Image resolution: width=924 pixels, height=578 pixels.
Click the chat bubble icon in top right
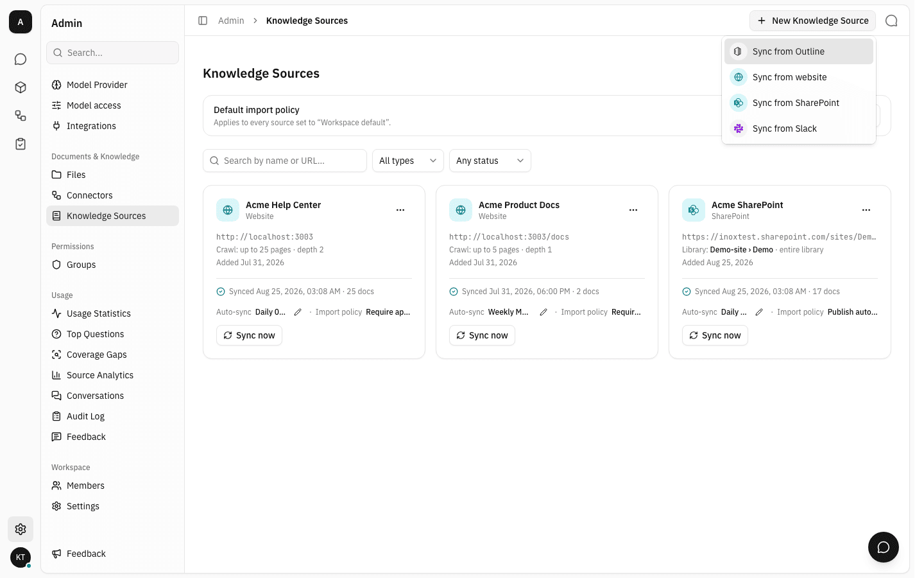891,21
